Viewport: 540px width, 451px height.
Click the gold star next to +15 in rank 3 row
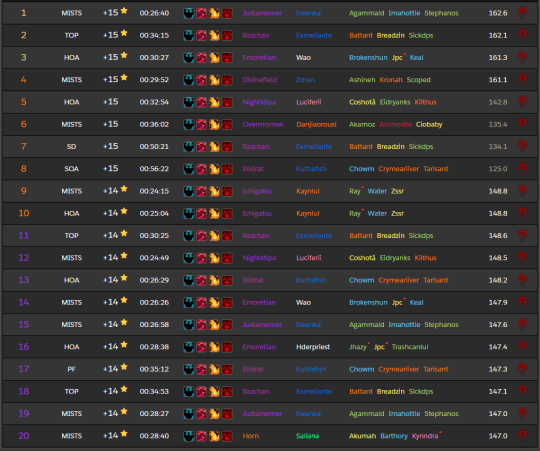point(124,55)
